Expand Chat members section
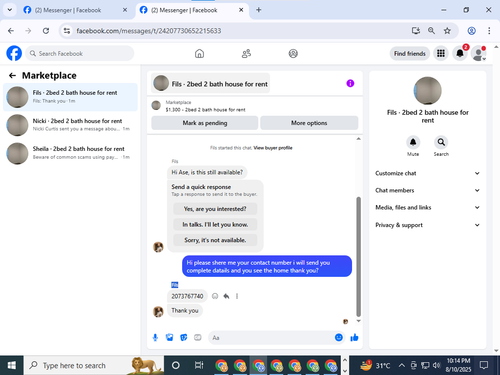Screen dimensions: 500x375 click(427, 190)
